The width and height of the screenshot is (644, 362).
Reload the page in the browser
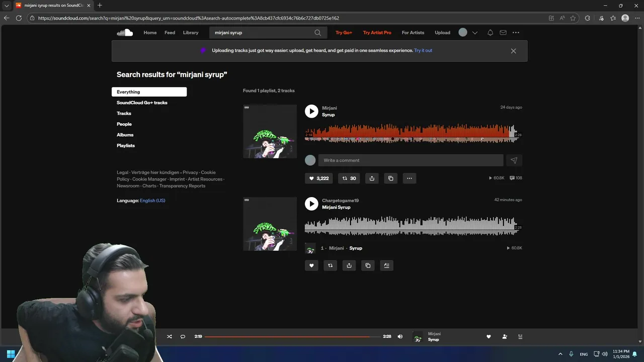(19, 18)
